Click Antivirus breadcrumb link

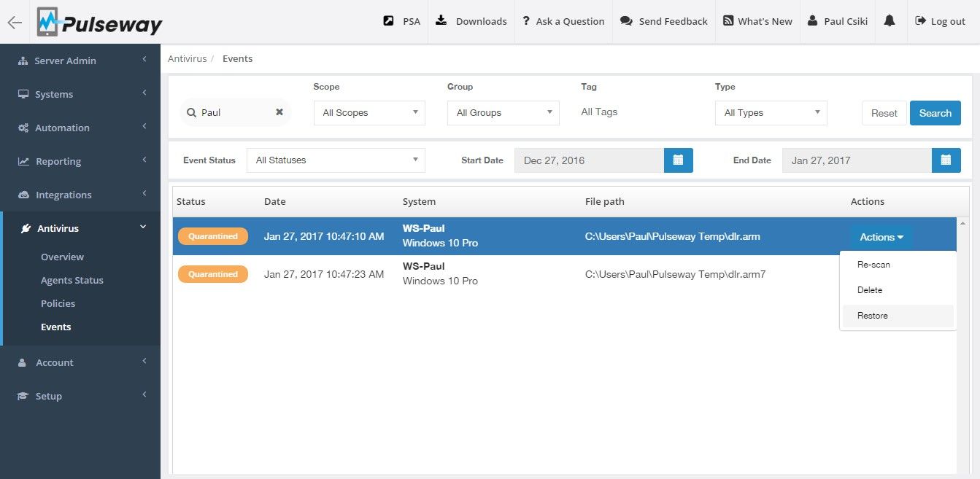[187, 58]
